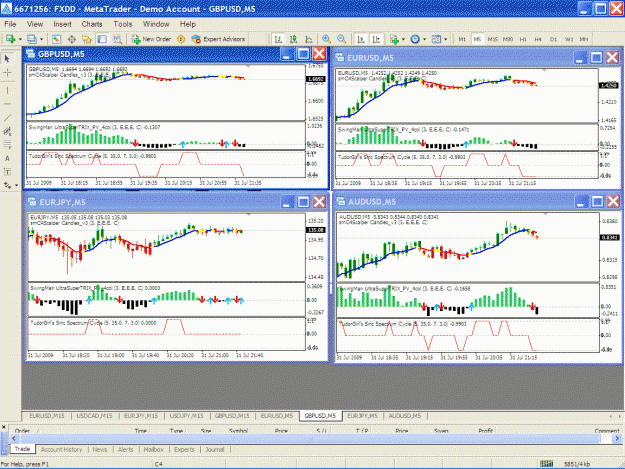Click the Periodicity clock icon

pyautogui.click(x=415, y=39)
